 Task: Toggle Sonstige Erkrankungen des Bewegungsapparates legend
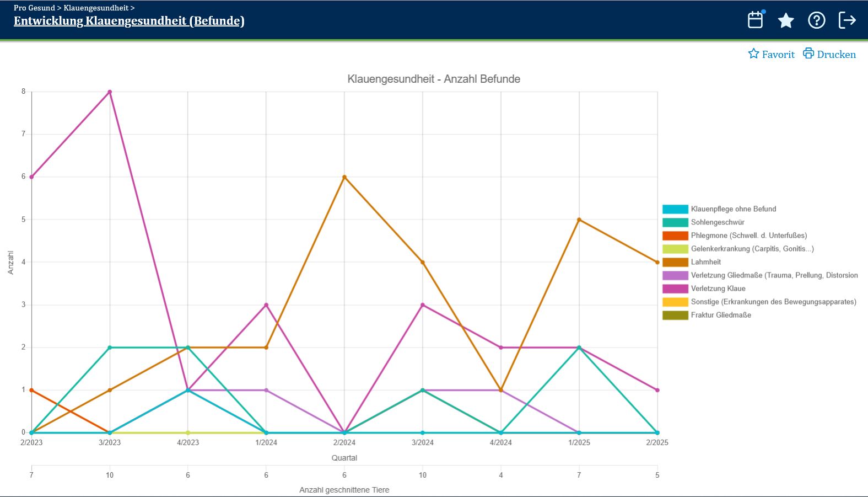point(773,302)
